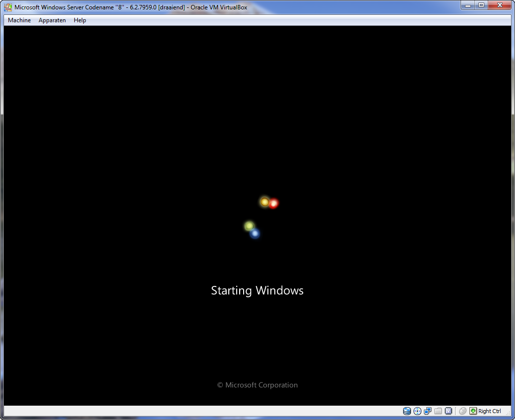Minimize the VirtualBox window

point(468,5)
